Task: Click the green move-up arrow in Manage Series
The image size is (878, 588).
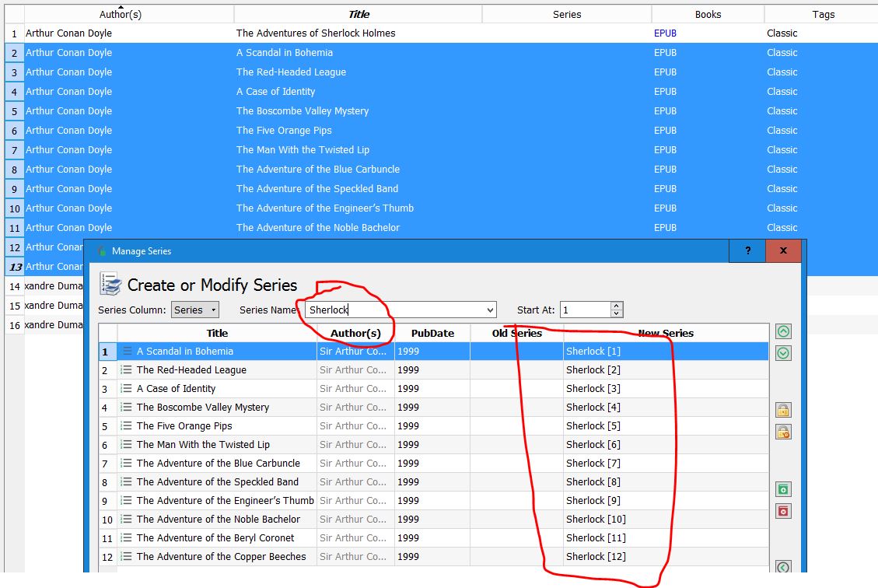Action: click(x=783, y=331)
